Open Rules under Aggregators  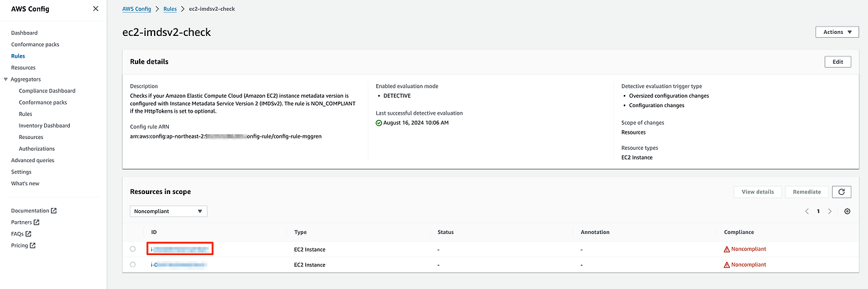click(25, 114)
